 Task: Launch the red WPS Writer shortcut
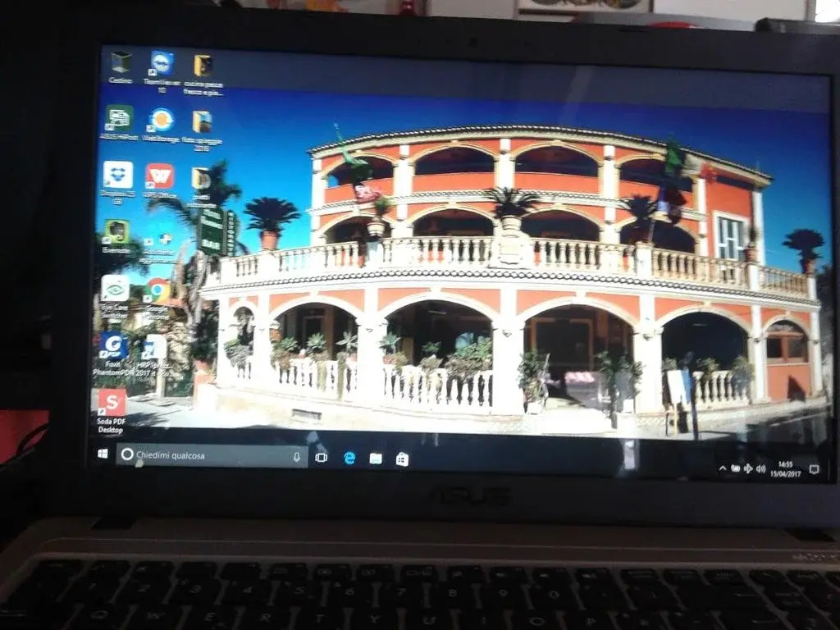tap(159, 176)
